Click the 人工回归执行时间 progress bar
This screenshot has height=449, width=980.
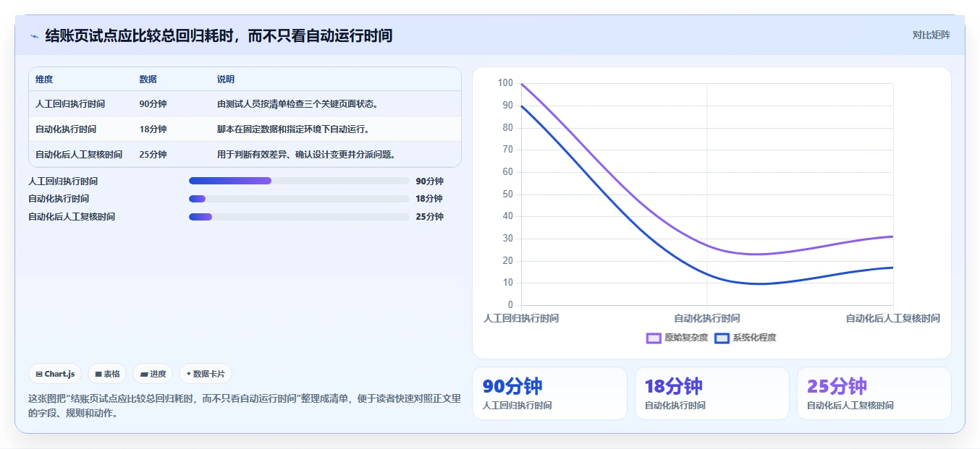tap(299, 181)
